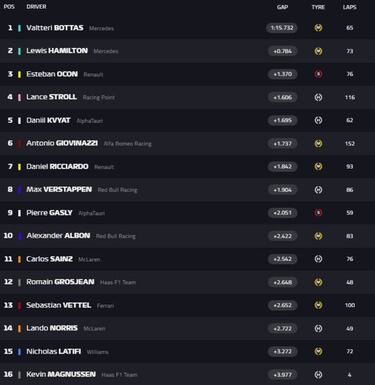
Task: Click Gasly's soft tyre icon
Action: coord(318,213)
